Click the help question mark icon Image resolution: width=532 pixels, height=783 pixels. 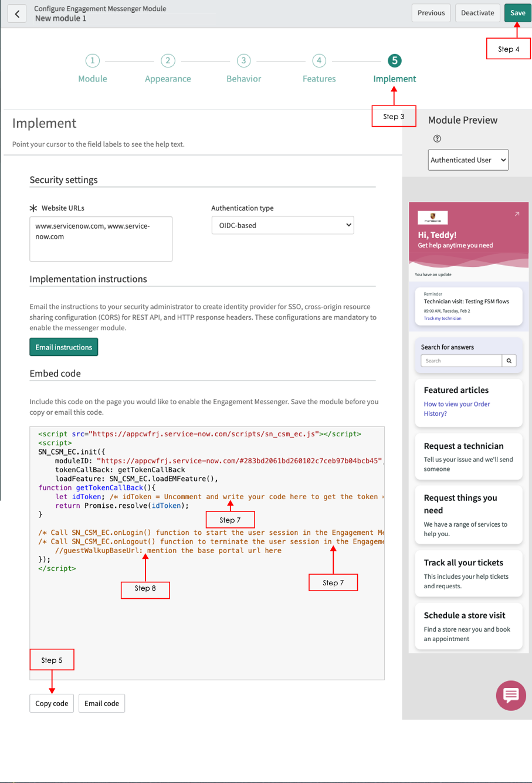(437, 139)
